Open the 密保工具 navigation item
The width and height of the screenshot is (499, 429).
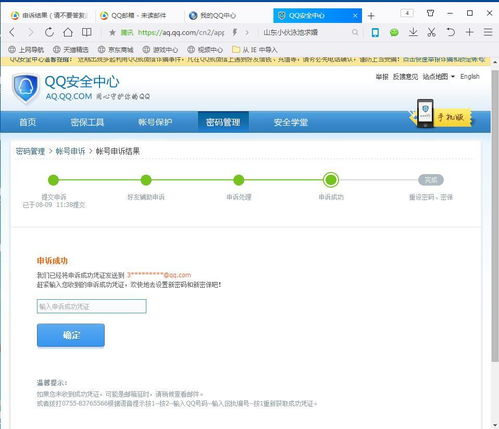pos(87,122)
